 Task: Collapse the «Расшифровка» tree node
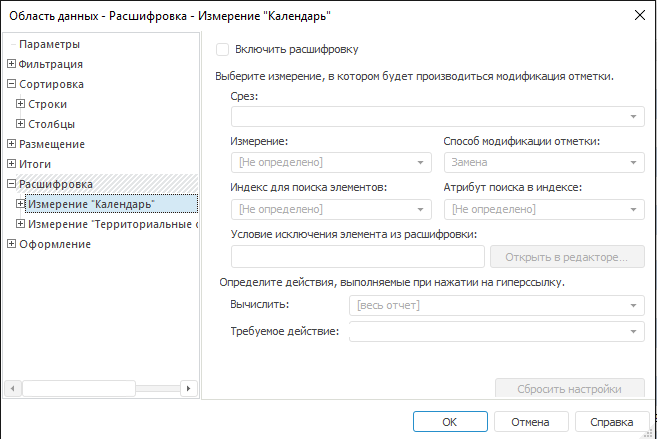11,184
